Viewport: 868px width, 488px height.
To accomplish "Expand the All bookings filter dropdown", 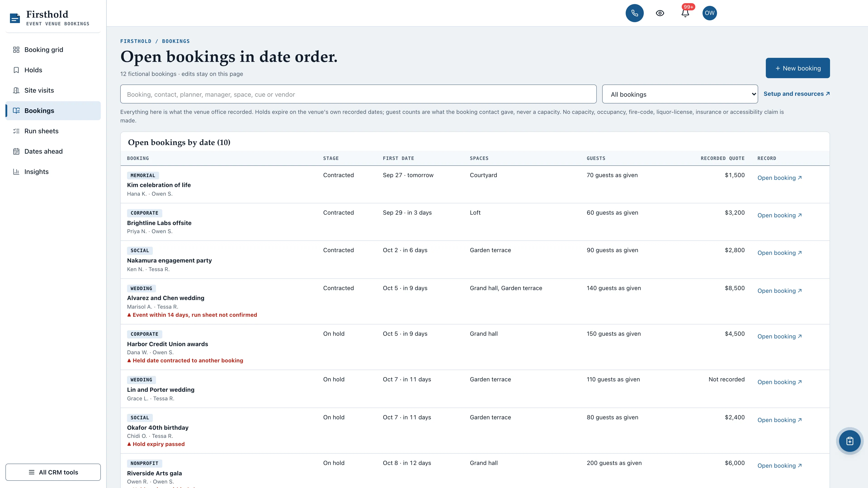I will click(680, 94).
